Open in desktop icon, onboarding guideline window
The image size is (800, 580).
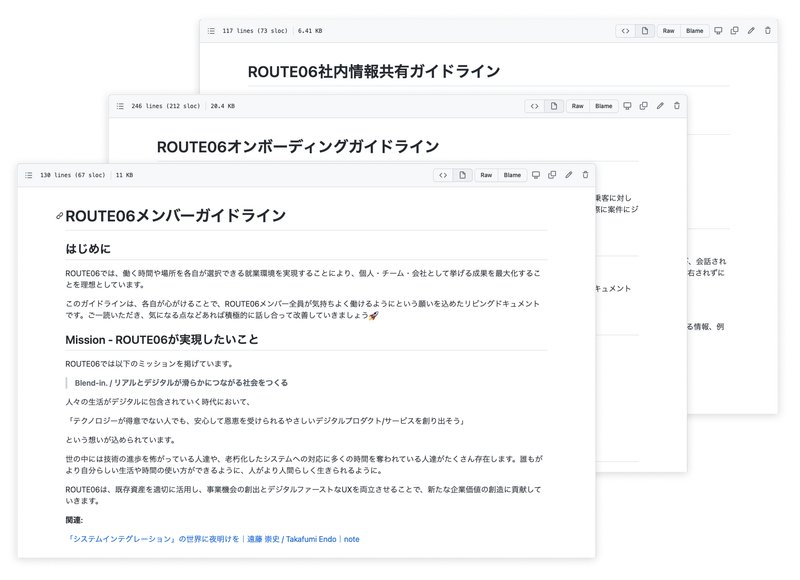(x=627, y=106)
